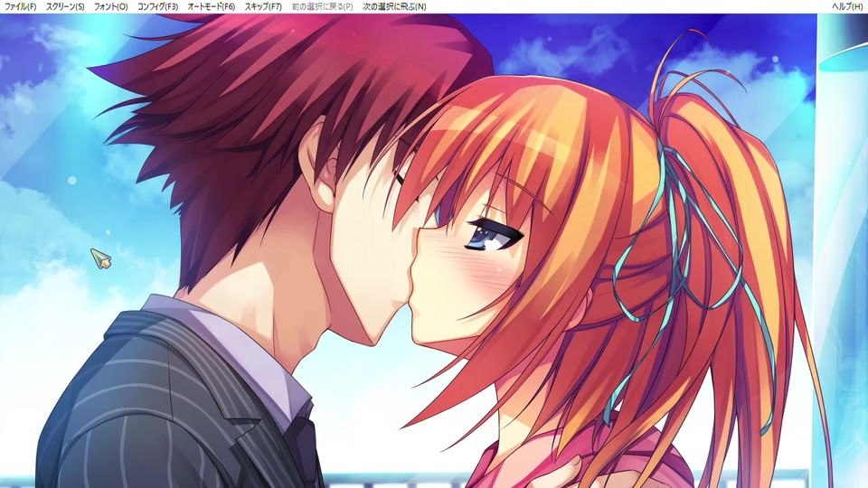Open the スクリーン(S) menu
Screen dimensions: 868x488
(x=65, y=6)
